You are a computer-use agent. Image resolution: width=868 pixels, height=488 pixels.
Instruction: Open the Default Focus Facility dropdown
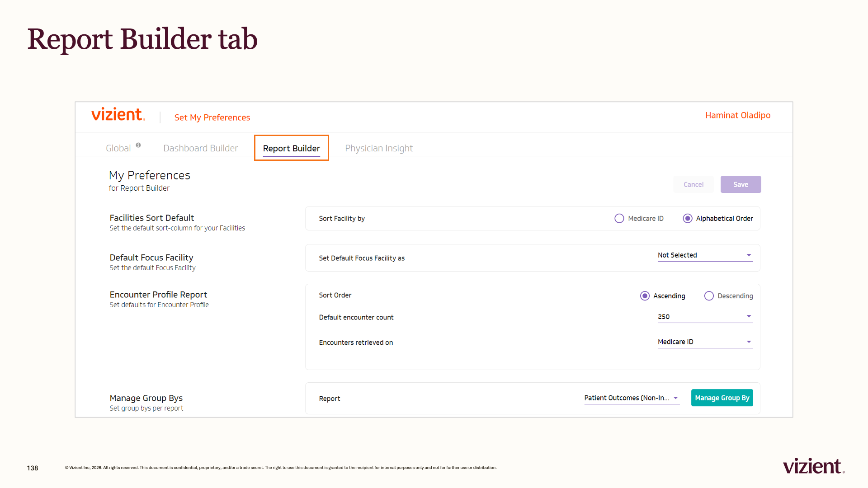705,255
